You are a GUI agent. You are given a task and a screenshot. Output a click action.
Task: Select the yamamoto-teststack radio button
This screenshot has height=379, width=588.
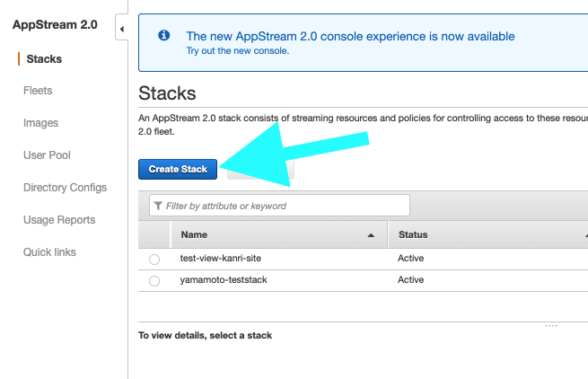[x=154, y=281]
